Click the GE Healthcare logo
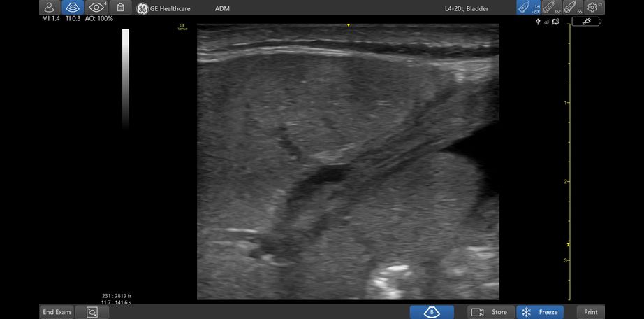Viewport: 644px width, 319px height. [142, 8]
